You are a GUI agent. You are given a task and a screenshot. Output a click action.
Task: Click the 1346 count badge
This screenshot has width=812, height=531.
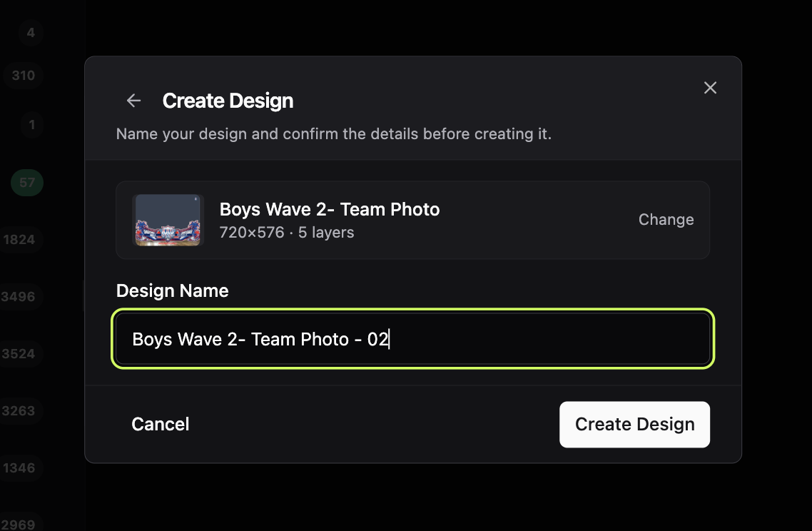click(20, 467)
